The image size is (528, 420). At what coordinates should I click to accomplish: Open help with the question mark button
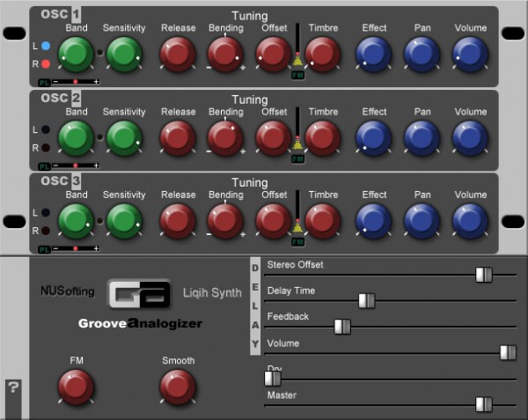pyautogui.click(x=13, y=387)
